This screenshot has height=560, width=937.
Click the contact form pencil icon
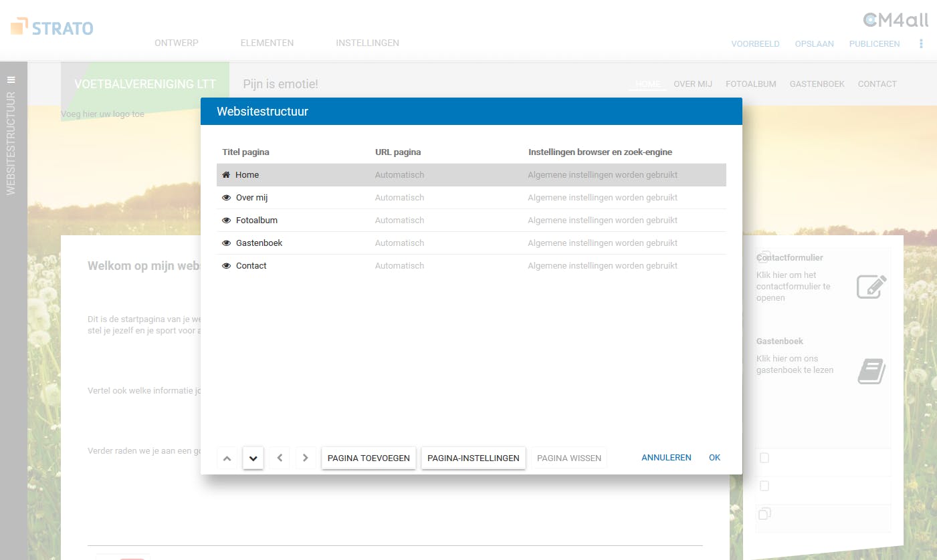[x=871, y=286]
